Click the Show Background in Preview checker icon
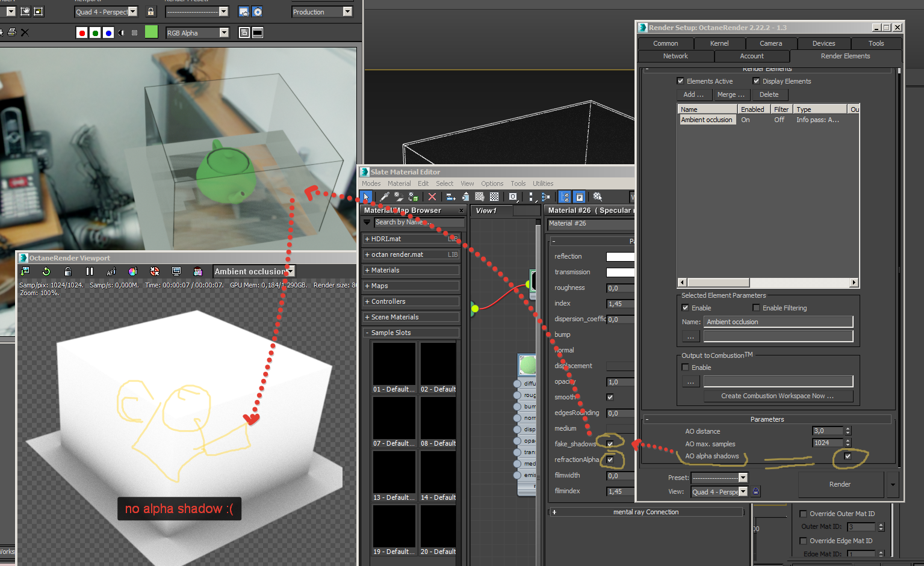This screenshot has width=924, height=566. (494, 197)
